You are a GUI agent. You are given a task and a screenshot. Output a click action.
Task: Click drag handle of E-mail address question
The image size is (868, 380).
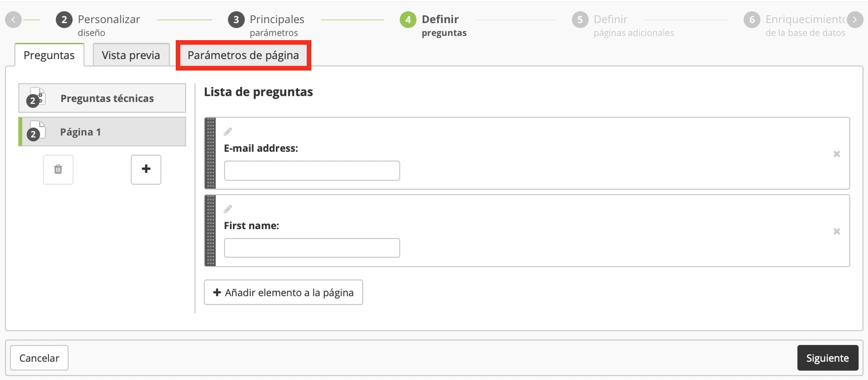tap(210, 153)
